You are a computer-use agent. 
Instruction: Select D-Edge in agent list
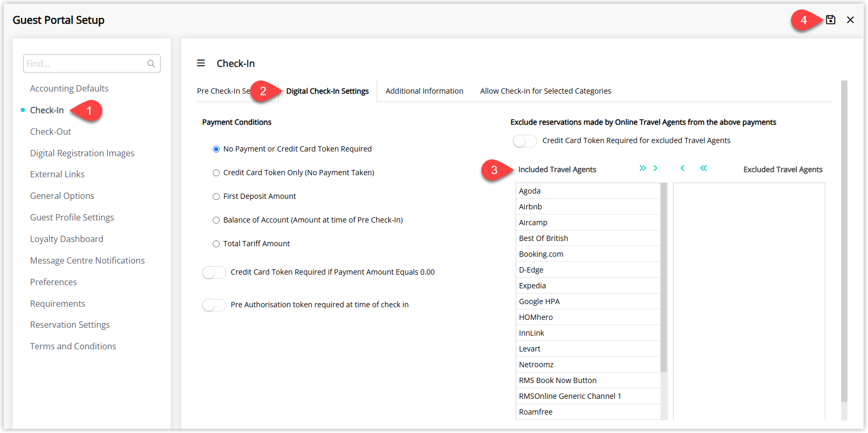tap(588, 270)
